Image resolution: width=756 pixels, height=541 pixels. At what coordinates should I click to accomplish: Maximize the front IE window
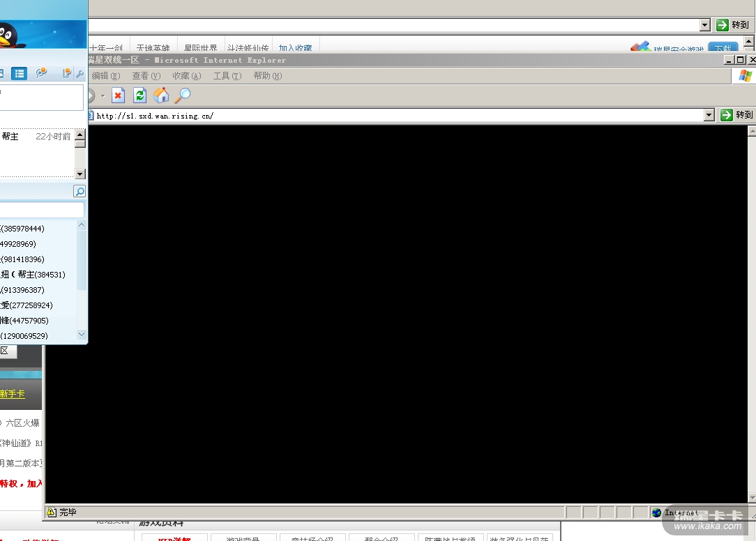tap(741, 60)
